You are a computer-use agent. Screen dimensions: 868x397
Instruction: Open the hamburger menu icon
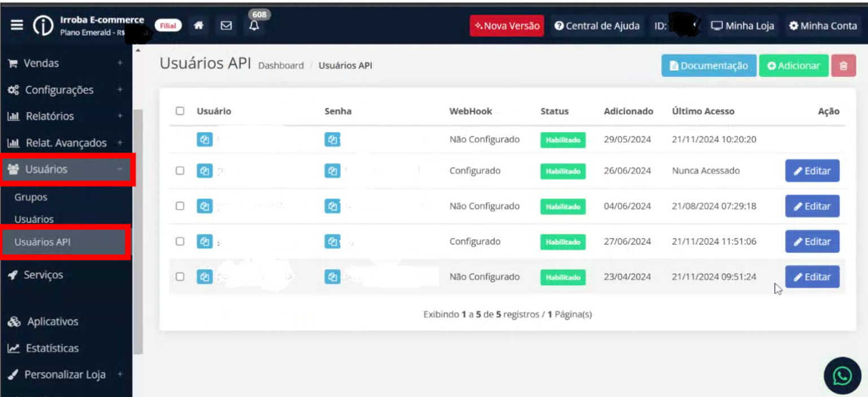(17, 25)
